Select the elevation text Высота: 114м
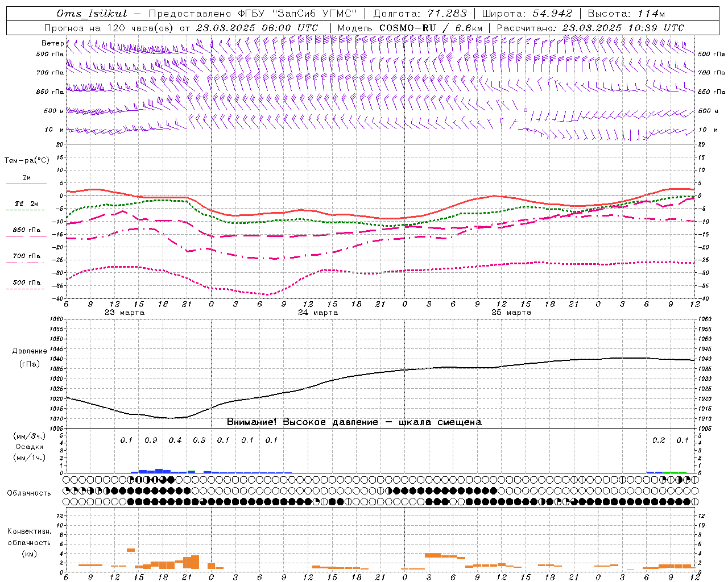Screen dimensions: 728x582 pos(626,14)
